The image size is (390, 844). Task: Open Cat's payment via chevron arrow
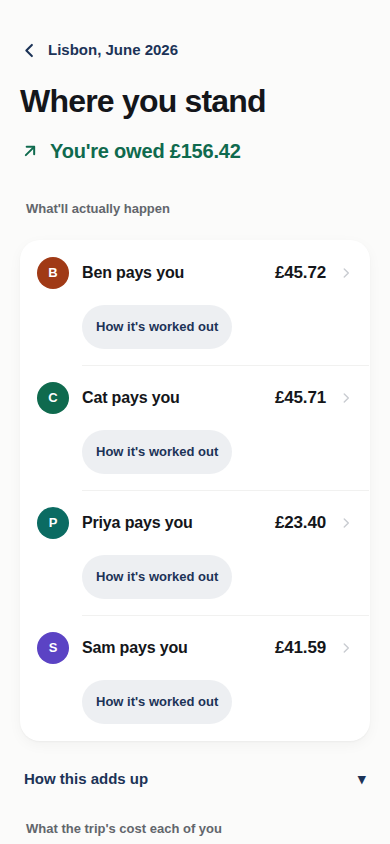pos(346,398)
